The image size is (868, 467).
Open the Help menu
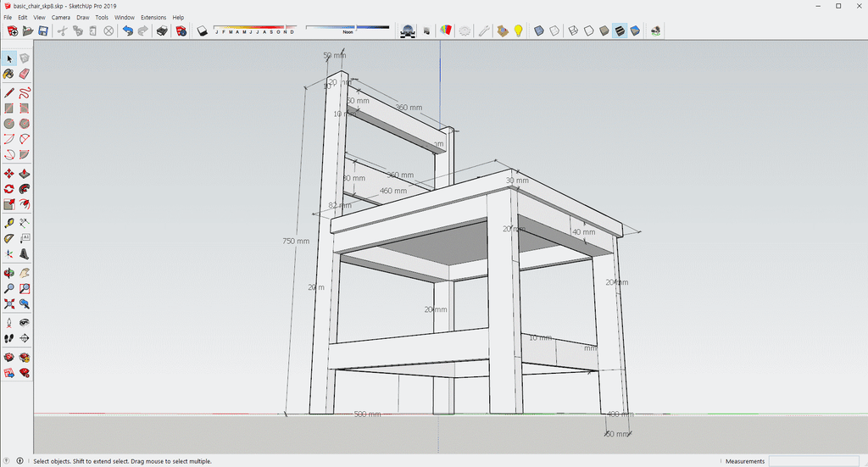point(178,17)
